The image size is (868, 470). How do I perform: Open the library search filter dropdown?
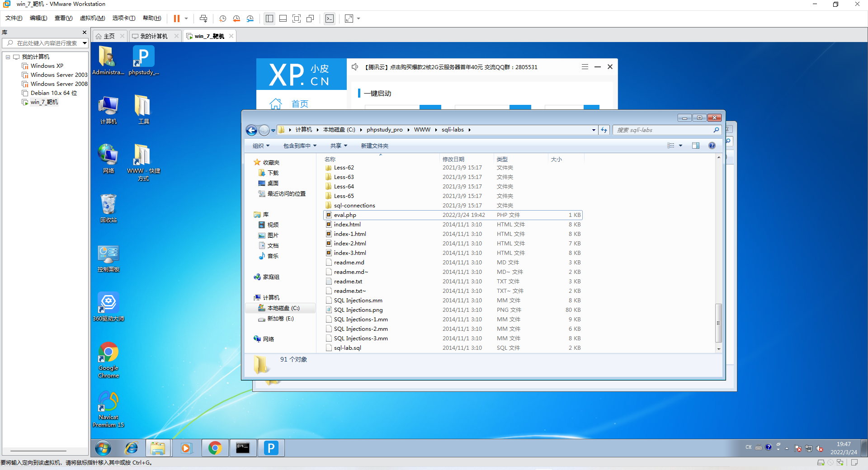85,43
